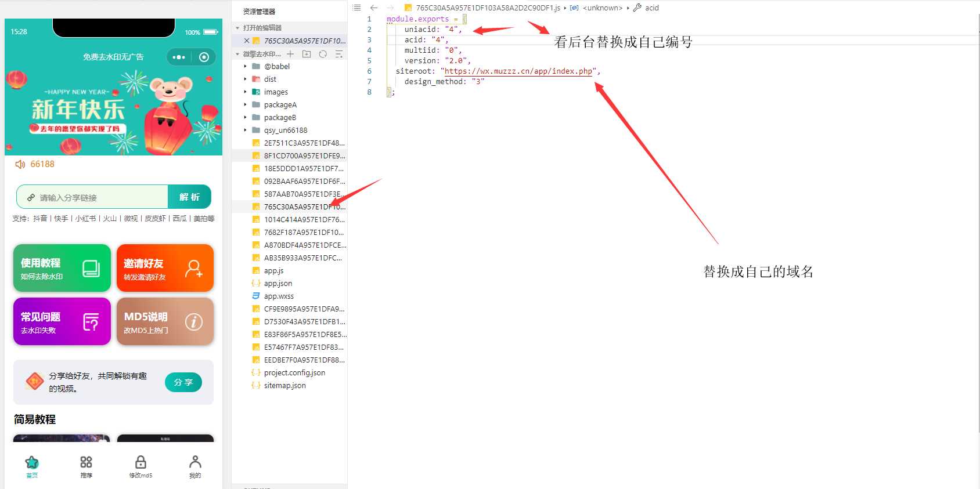Viewport: 980px width, 489px height.
Task: Click the new folder icon in explorer
Action: click(x=307, y=54)
